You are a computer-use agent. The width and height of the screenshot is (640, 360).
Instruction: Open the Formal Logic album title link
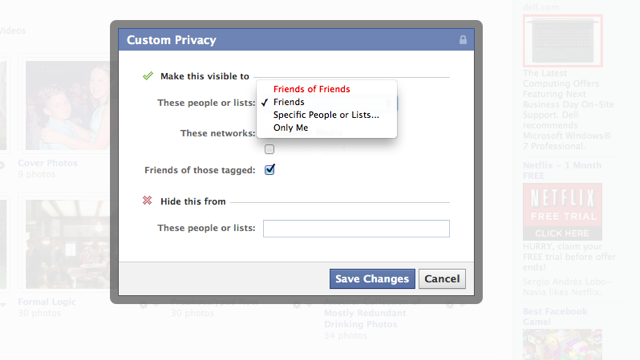click(47, 302)
